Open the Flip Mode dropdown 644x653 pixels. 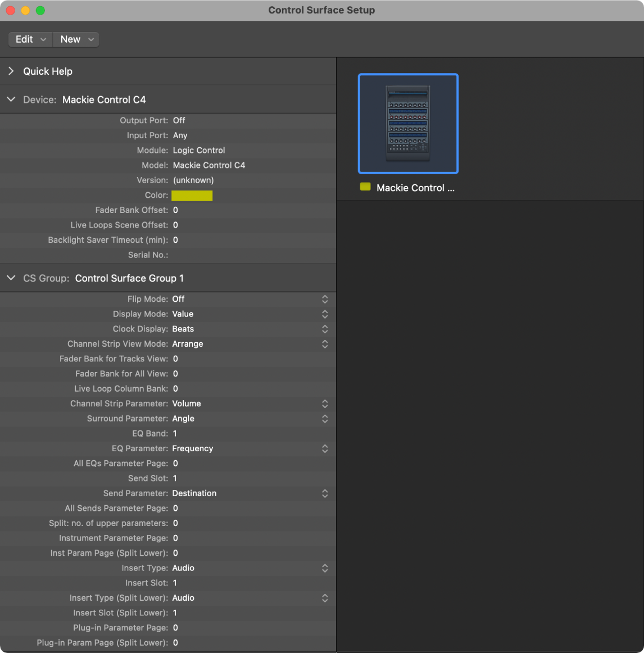pyautogui.click(x=325, y=299)
